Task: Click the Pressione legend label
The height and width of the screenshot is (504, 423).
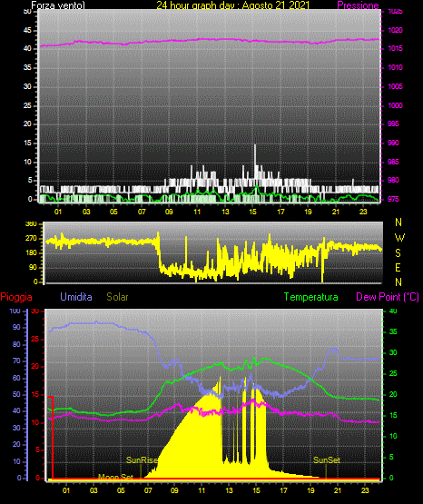Action: coord(358,5)
